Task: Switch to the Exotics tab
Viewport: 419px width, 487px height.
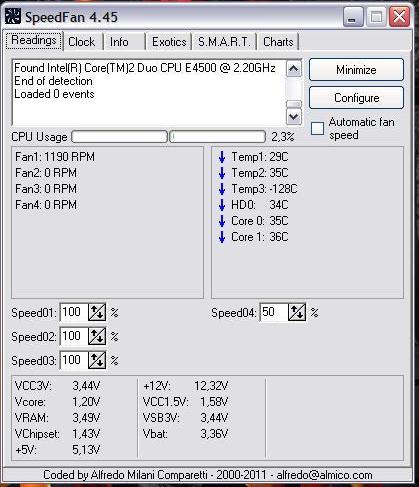Action: [x=169, y=42]
